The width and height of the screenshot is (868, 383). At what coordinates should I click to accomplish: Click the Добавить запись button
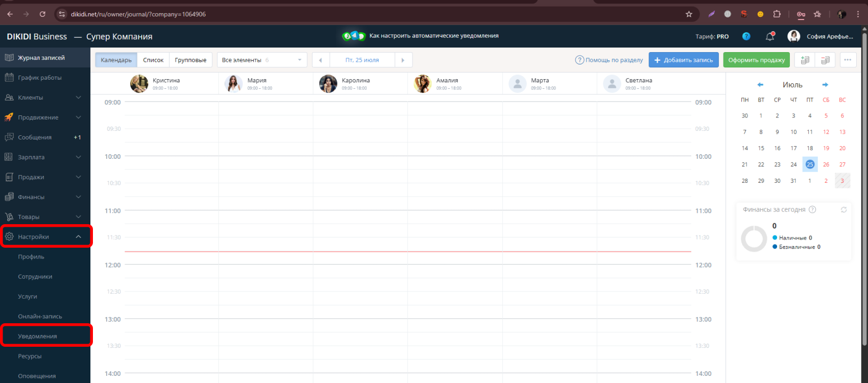tap(684, 60)
